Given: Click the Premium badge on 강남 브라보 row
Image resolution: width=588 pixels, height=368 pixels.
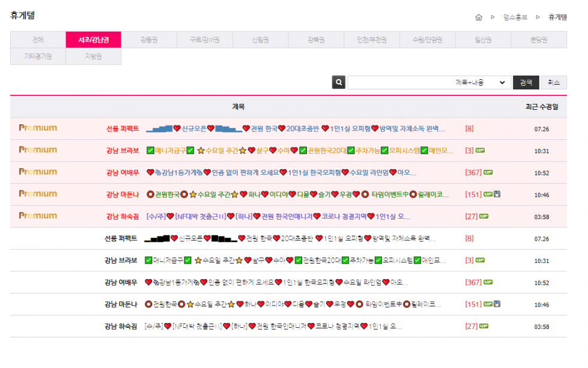Looking at the screenshot, I should pyautogui.click(x=38, y=150).
